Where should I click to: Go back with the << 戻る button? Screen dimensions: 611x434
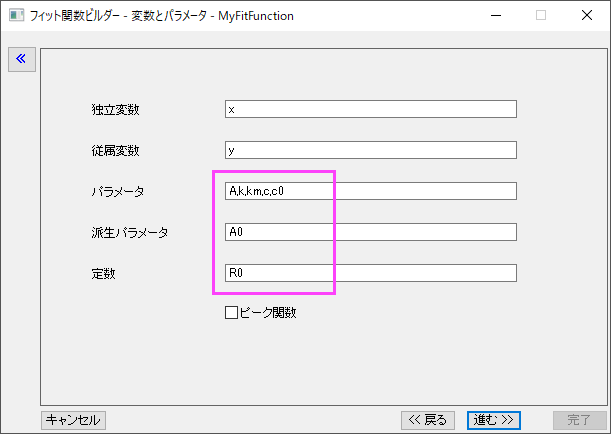[428, 420]
